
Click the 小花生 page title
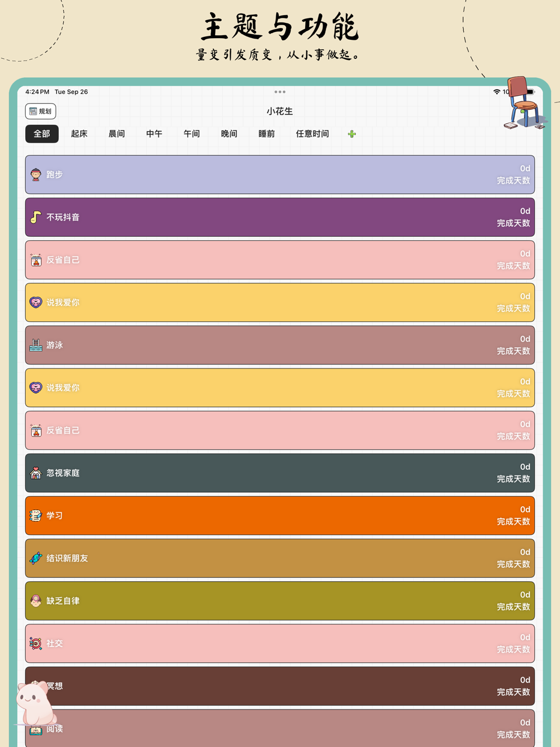pos(280,111)
